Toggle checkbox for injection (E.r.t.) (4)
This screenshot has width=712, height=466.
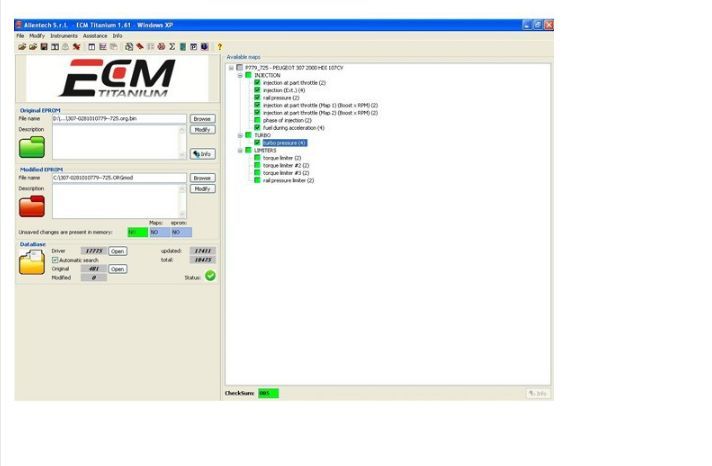(x=257, y=90)
